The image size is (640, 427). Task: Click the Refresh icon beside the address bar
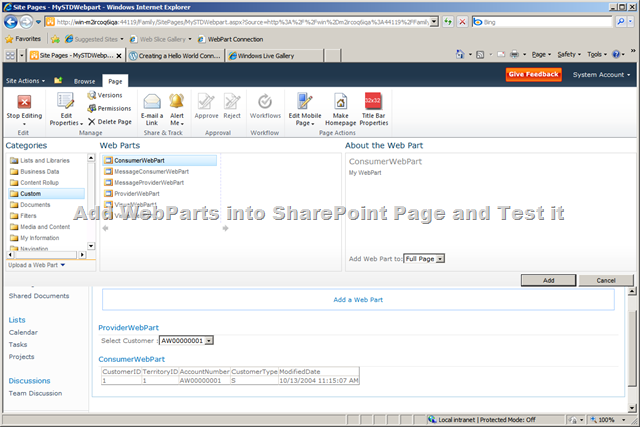[x=448, y=22]
